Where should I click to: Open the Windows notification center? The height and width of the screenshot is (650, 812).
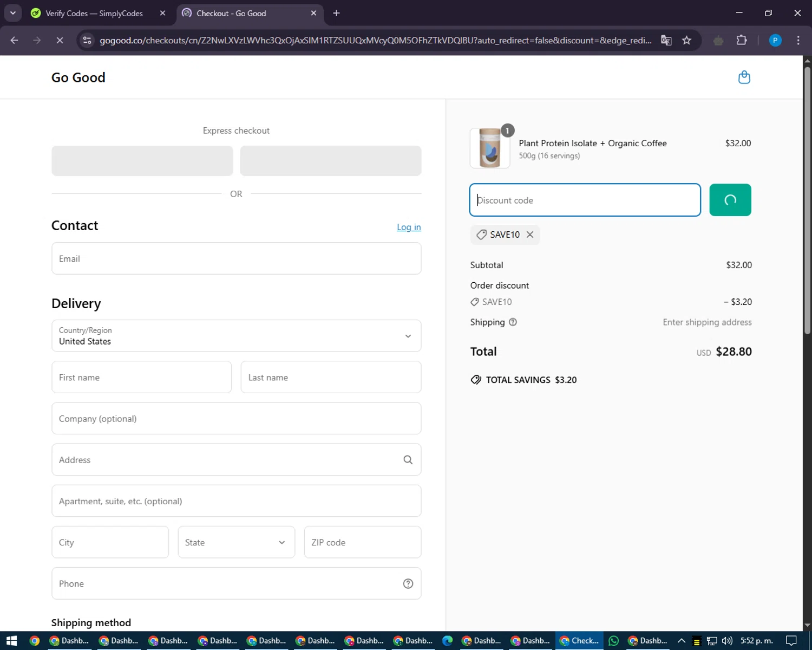pyautogui.click(x=791, y=641)
